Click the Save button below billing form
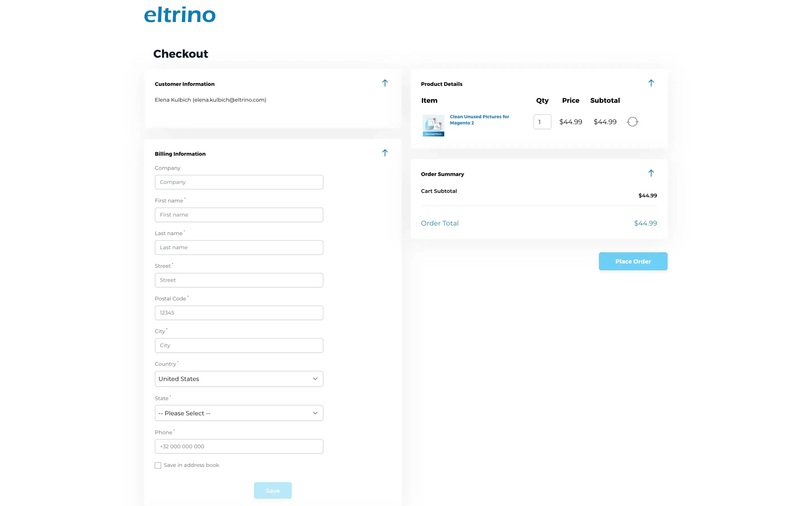This screenshot has height=506, width=812. coord(272,490)
